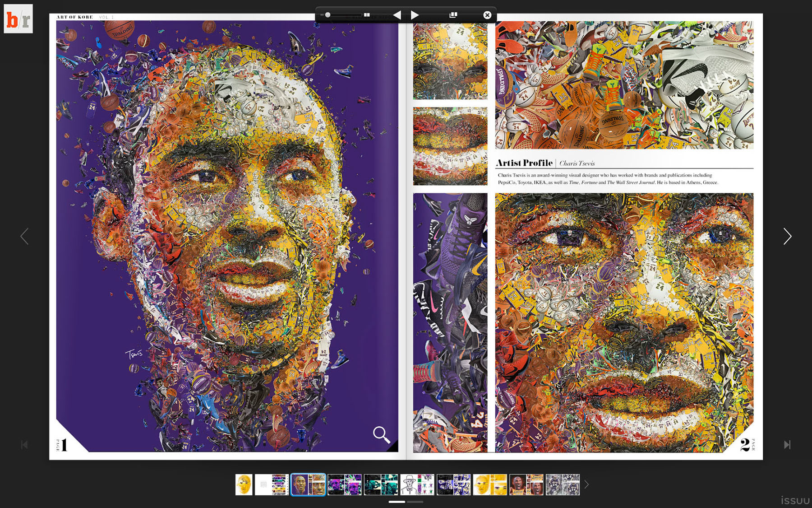This screenshot has width=812, height=508.
Task: Click the "Charis Tsevis" artist name
Action: pyautogui.click(x=577, y=163)
